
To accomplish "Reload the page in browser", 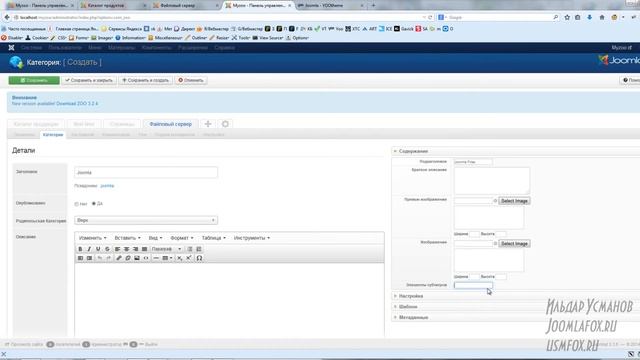I will click(x=430, y=18).
